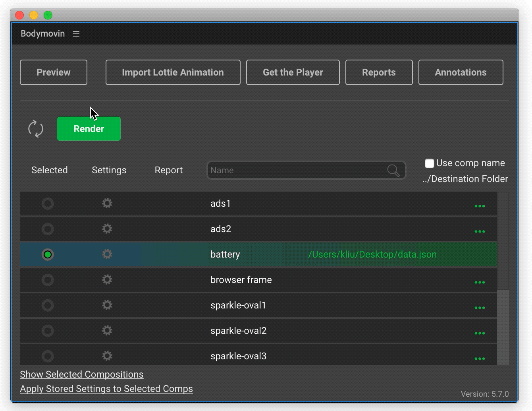Click Show Selected Compositions link

(x=82, y=374)
